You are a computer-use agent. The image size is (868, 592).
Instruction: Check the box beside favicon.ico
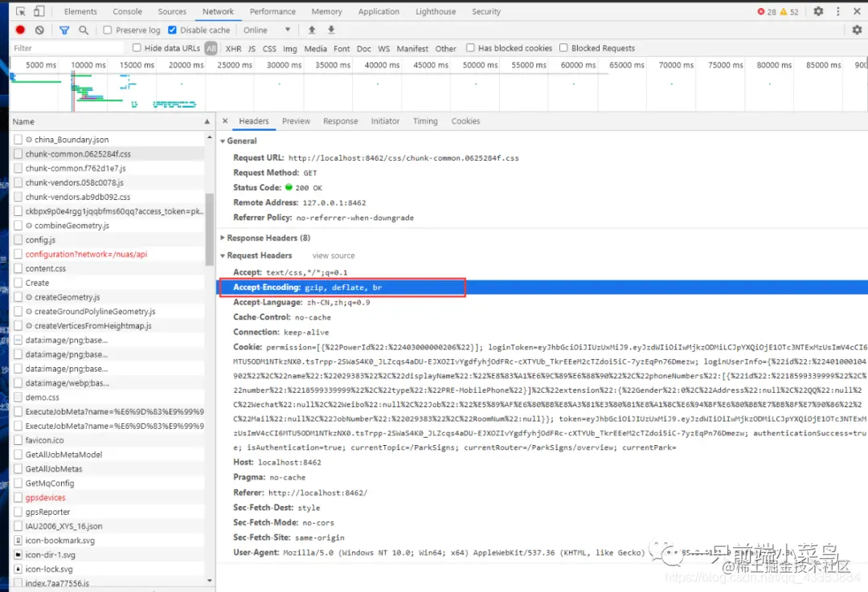[x=18, y=440]
